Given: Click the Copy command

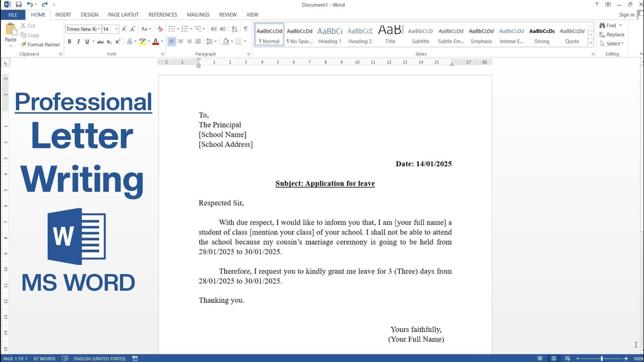Looking at the screenshot, I should pyautogui.click(x=30, y=35).
